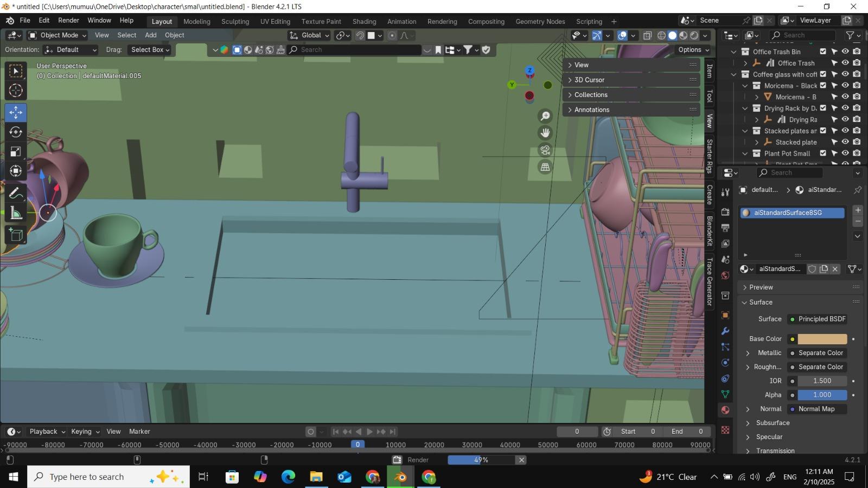Switch to UV Editing workspace tab
Screen dimensions: 868x488
[x=275, y=21]
